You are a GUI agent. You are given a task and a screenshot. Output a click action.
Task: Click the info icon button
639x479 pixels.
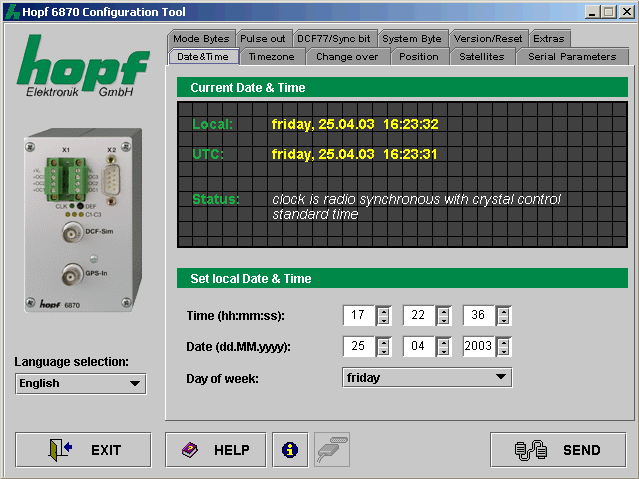(x=290, y=450)
